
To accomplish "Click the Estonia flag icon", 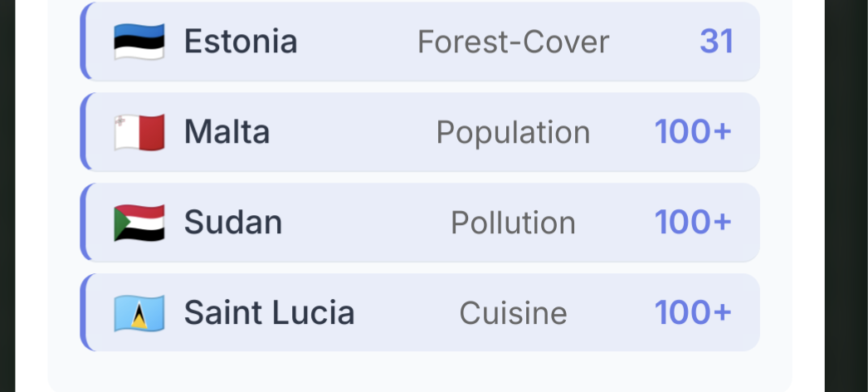I will click(x=139, y=42).
